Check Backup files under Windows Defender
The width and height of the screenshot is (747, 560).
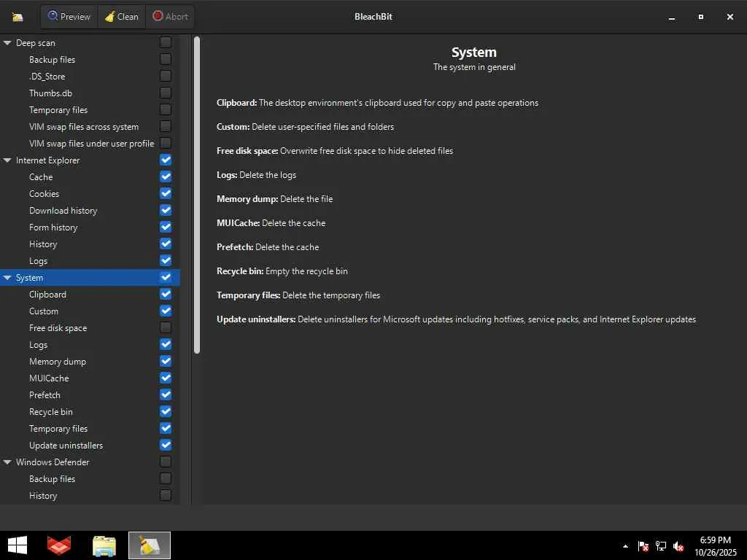coord(166,478)
